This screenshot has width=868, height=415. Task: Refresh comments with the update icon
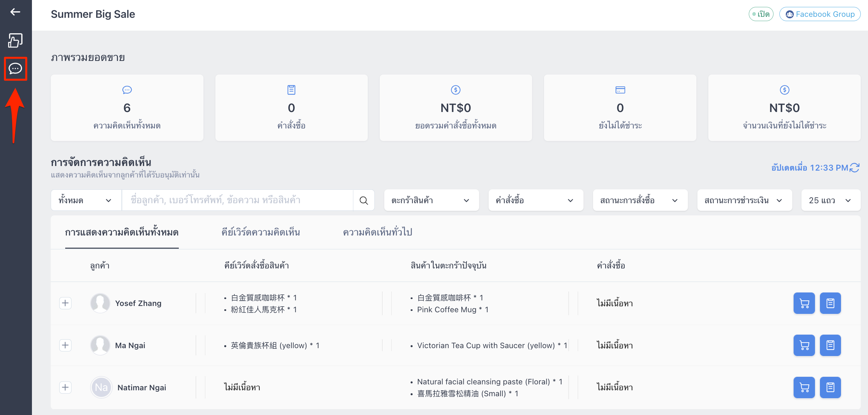coord(854,168)
